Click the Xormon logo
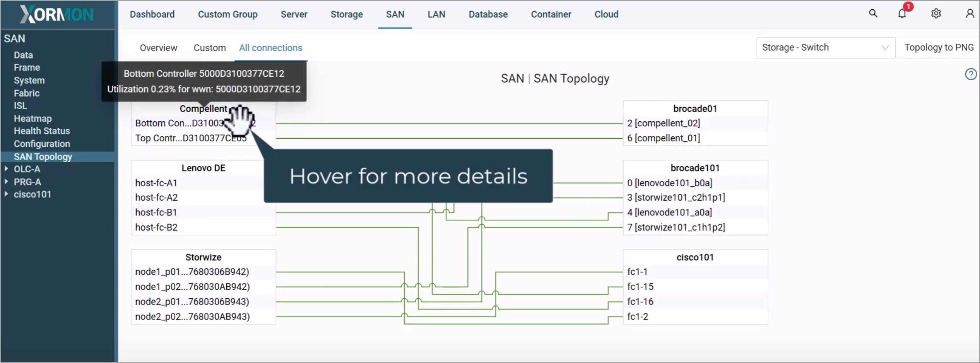The image size is (980, 363). (57, 14)
